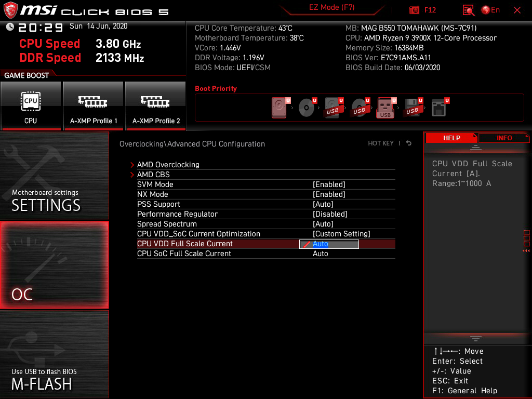Select the SVM Mode row label

tap(155, 184)
